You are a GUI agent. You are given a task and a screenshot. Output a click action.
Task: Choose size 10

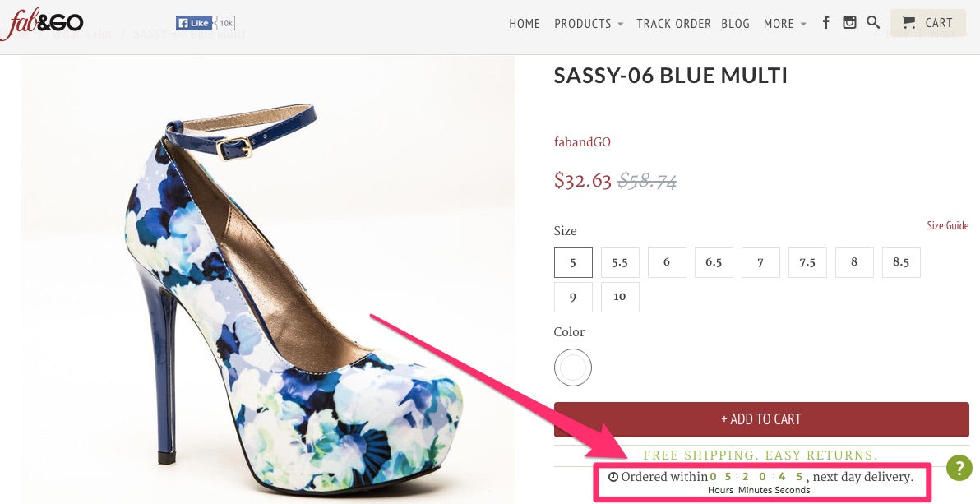pyautogui.click(x=620, y=297)
